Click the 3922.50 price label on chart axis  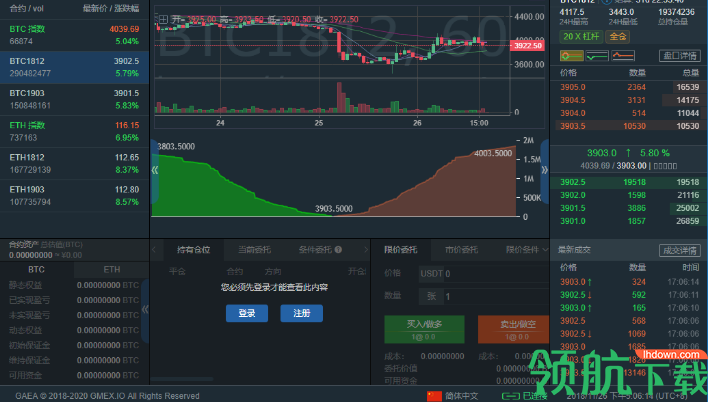coord(527,46)
